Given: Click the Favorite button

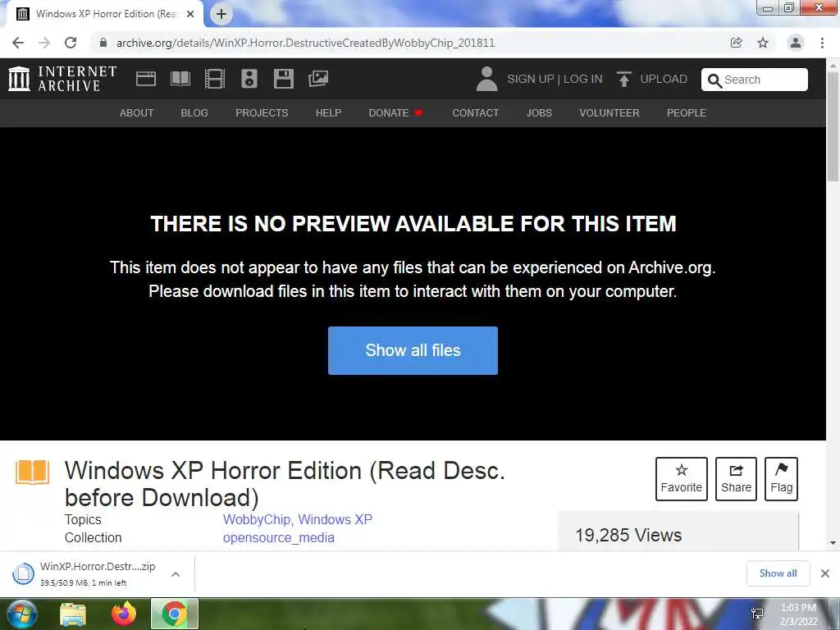Looking at the screenshot, I should [682, 479].
